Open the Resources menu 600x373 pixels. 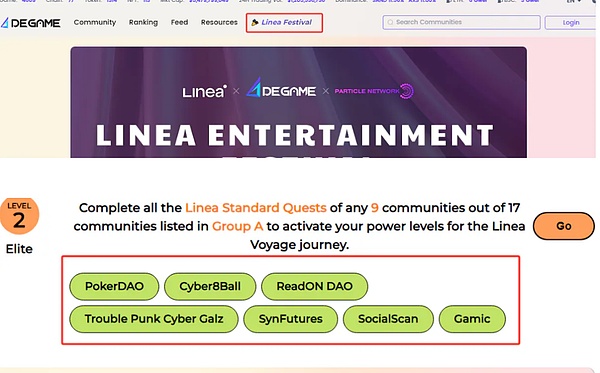click(219, 23)
